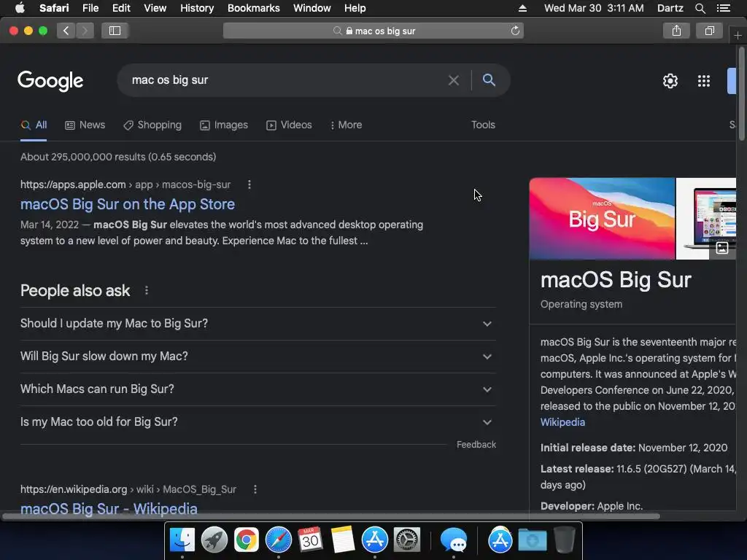This screenshot has width=747, height=560.
Task: Open Google quick settings gear
Action: (x=670, y=81)
